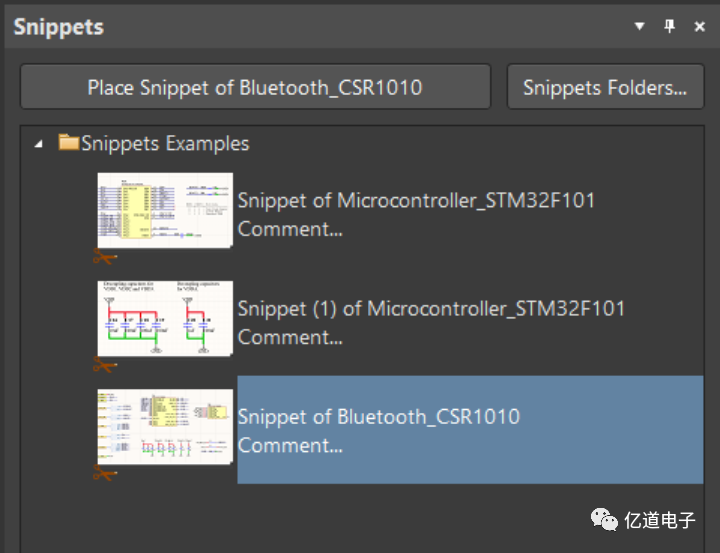This screenshot has height=553, width=720.
Task: Click the Snippets Examples folder icon
Action: (68, 143)
